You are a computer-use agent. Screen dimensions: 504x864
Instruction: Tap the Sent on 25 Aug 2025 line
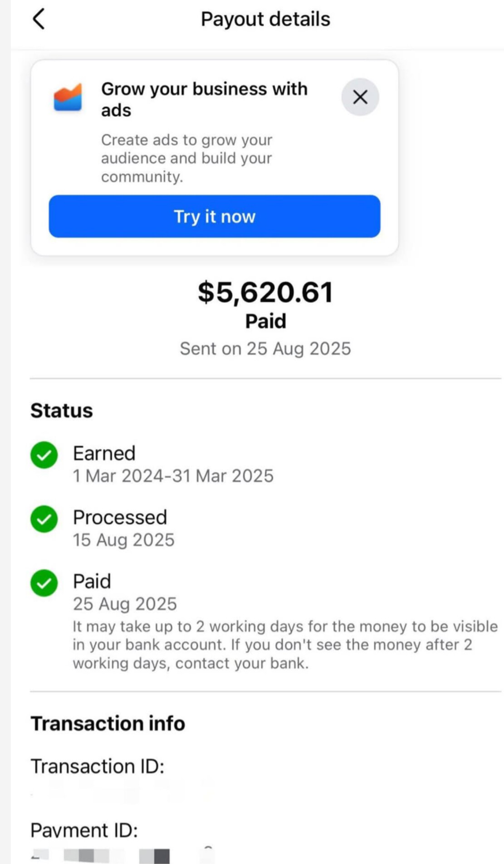click(265, 349)
